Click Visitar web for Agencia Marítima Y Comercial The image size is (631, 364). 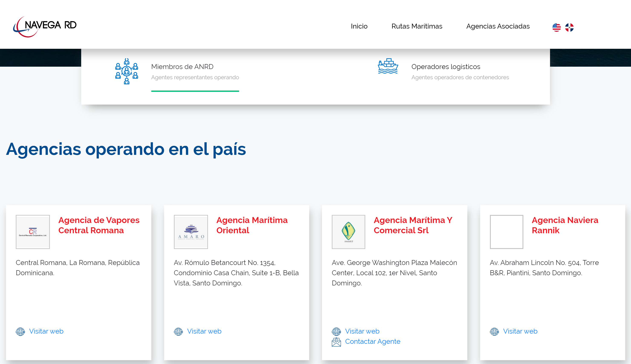click(x=362, y=331)
